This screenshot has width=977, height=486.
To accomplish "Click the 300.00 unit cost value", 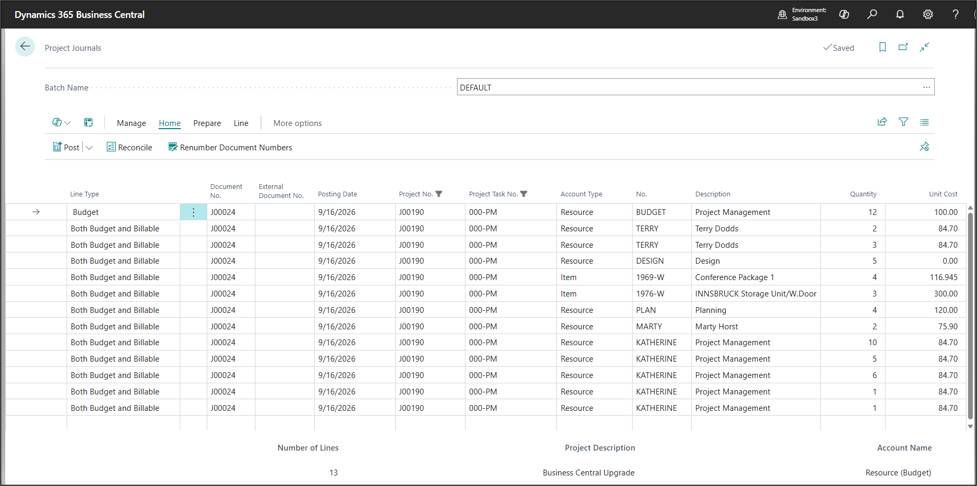I will tap(946, 293).
